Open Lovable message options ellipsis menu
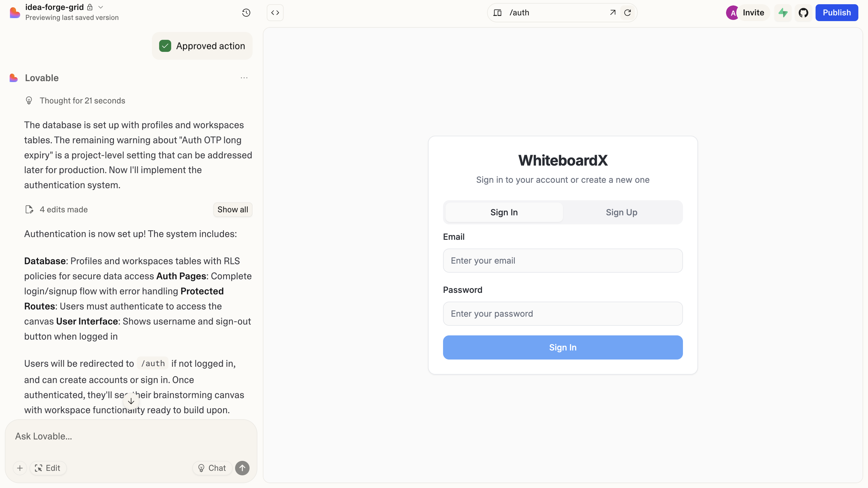The height and width of the screenshot is (488, 868). [244, 78]
